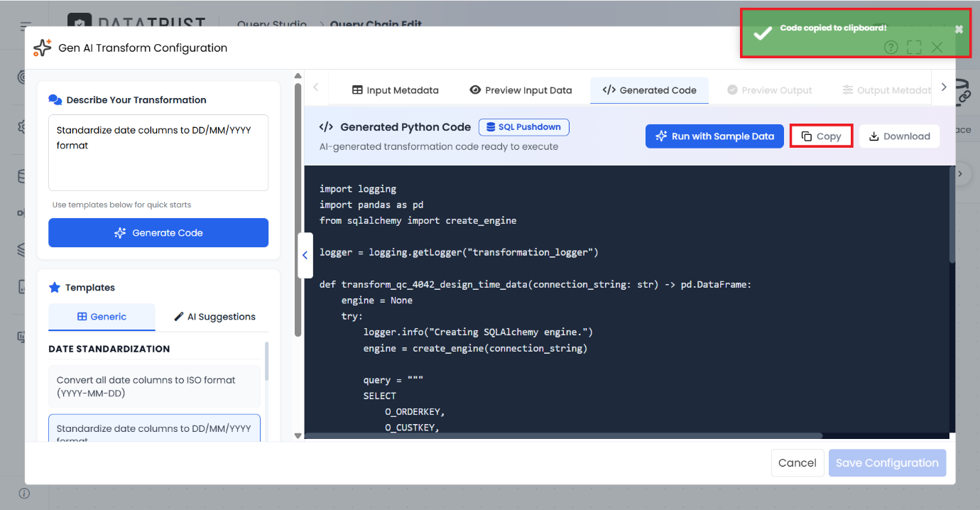Screen dimensions: 980x510
Task: Toggle fullscreen dialog icon
Action: pyautogui.click(x=914, y=48)
